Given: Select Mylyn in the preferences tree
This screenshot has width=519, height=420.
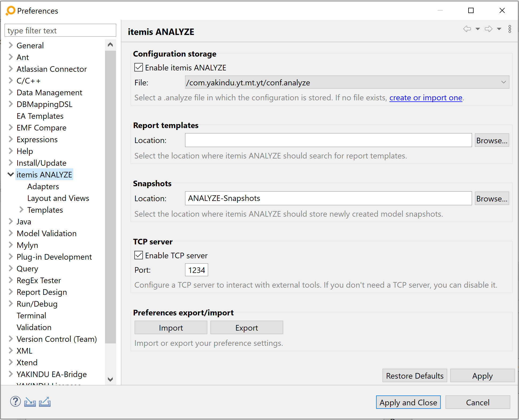Looking at the screenshot, I should click(x=27, y=245).
